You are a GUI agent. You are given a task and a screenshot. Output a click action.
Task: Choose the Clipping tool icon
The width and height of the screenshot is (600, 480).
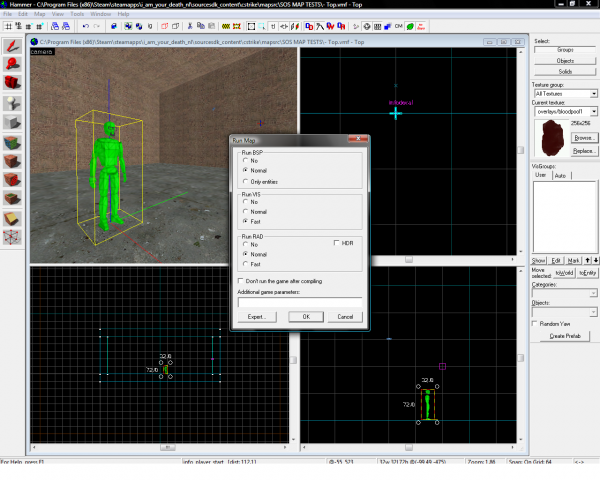click(x=12, y=217)
